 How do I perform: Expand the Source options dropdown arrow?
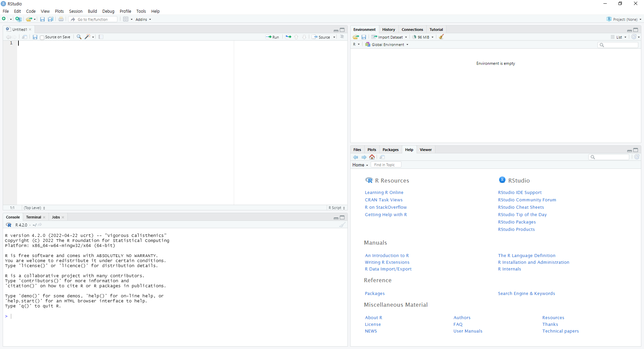tap(334, 37)
